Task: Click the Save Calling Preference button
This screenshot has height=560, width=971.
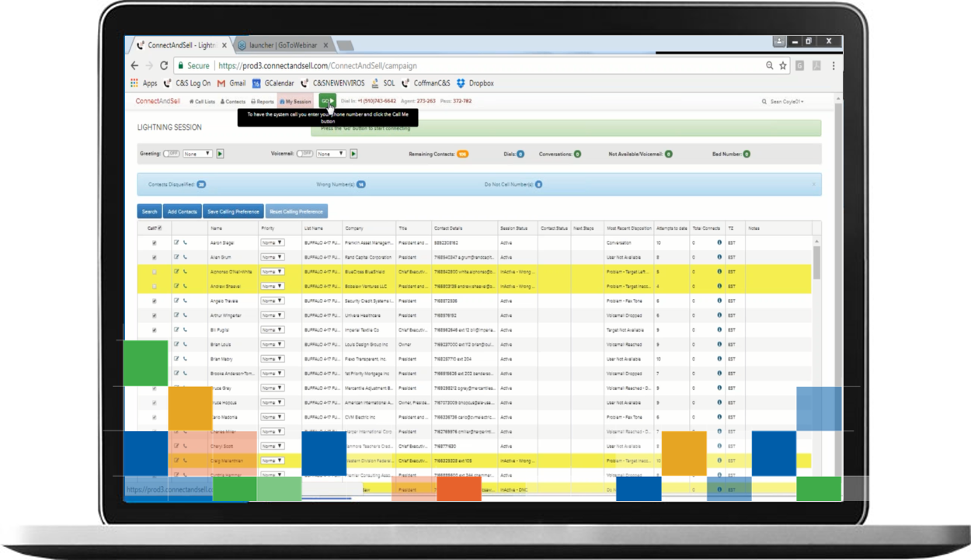Action: 233,211
